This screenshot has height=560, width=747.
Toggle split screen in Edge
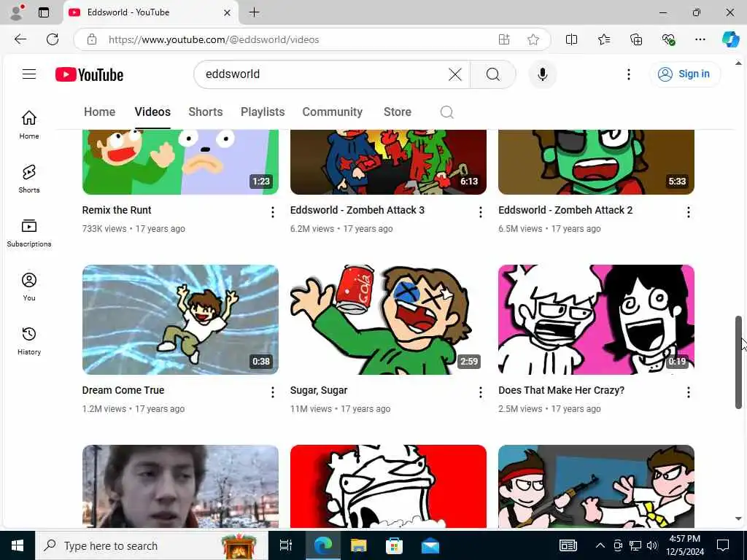[571, 39]
